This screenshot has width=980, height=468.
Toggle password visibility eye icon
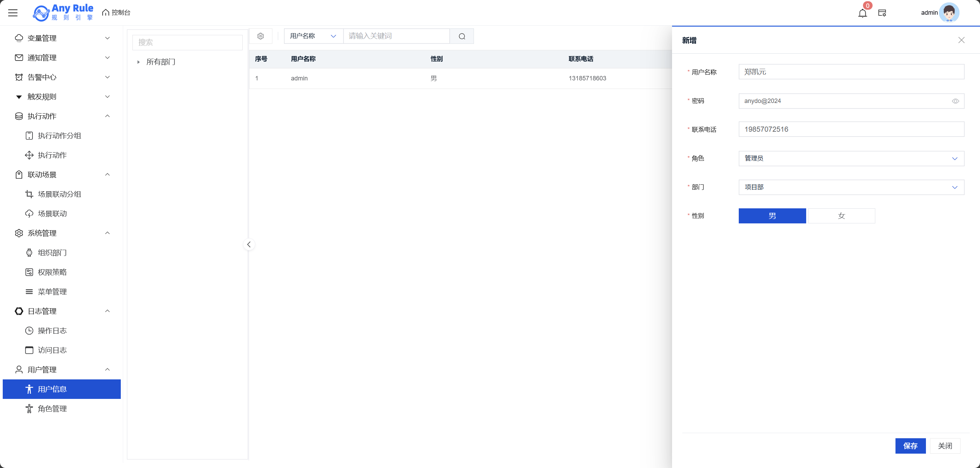click(955, 101)
